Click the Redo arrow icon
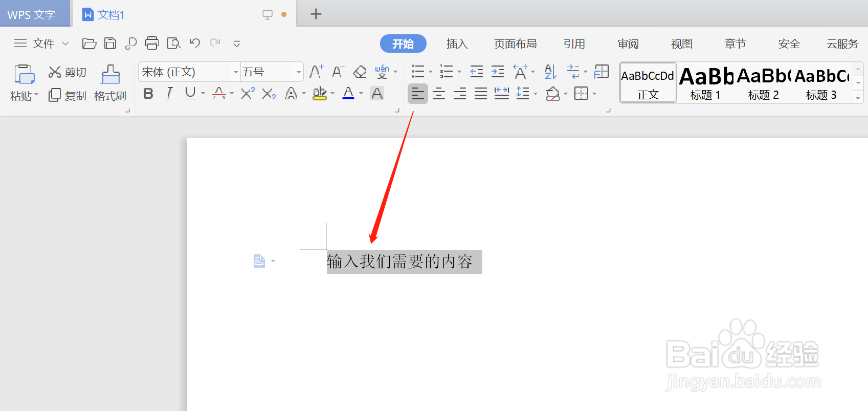This screenshot has height=411, width=868. pyautogui.click(x=215, y=43)
